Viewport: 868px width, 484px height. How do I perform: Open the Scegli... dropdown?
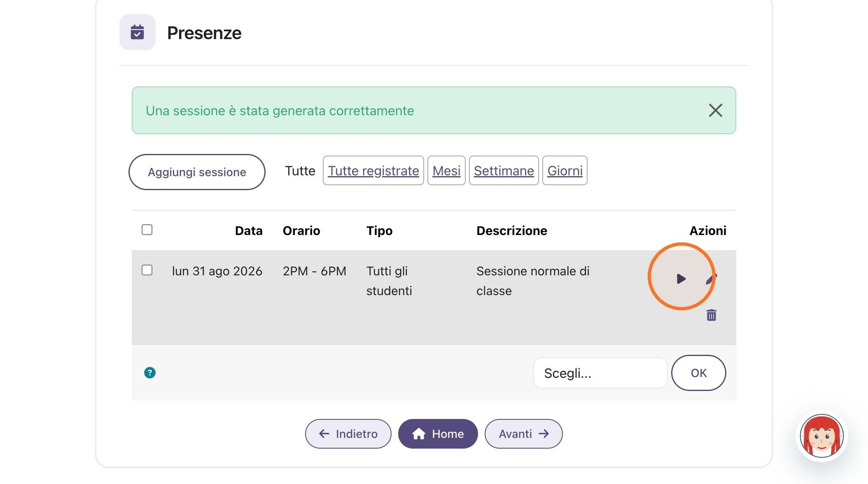(600, 373)
